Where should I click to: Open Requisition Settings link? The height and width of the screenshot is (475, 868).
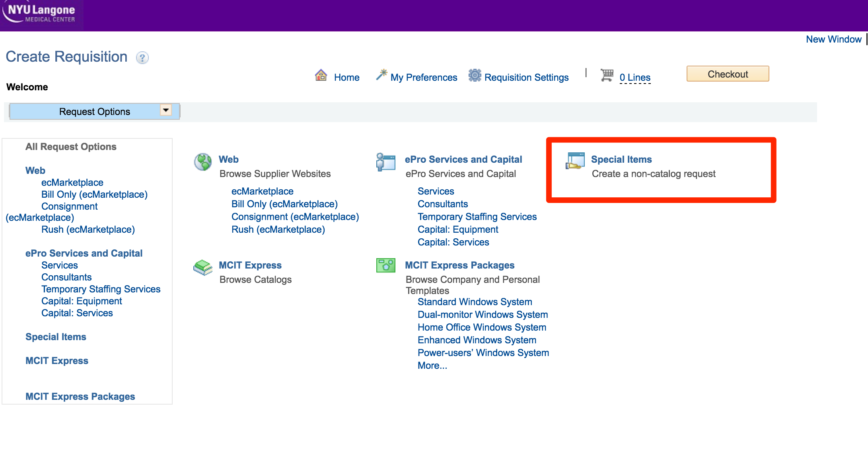tap(527, 78)
